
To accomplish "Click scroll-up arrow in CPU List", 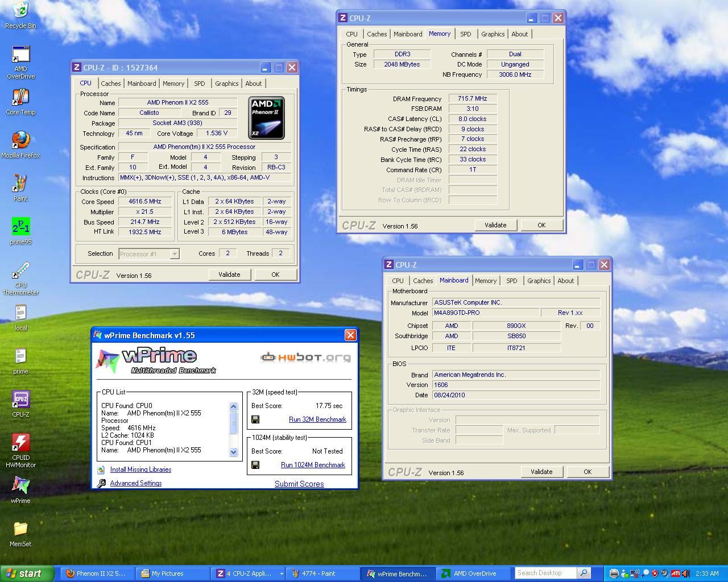I will point(233,406).
